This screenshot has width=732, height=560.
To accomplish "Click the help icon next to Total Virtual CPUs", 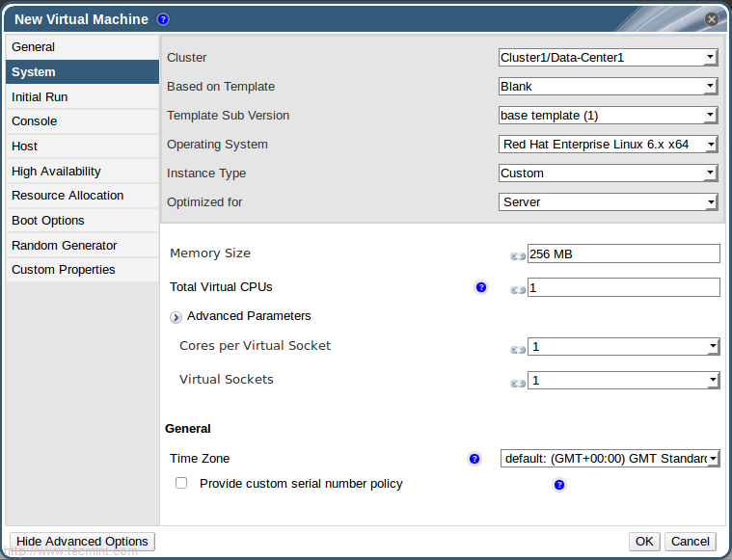I will tap(481, 287).
